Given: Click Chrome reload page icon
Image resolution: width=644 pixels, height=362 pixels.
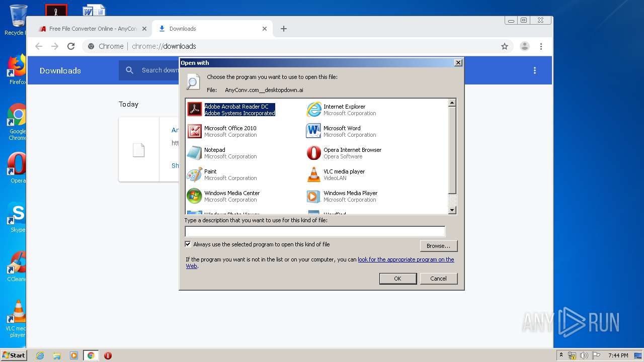Looking at the screenshot, I should click(x=71, y=46).
